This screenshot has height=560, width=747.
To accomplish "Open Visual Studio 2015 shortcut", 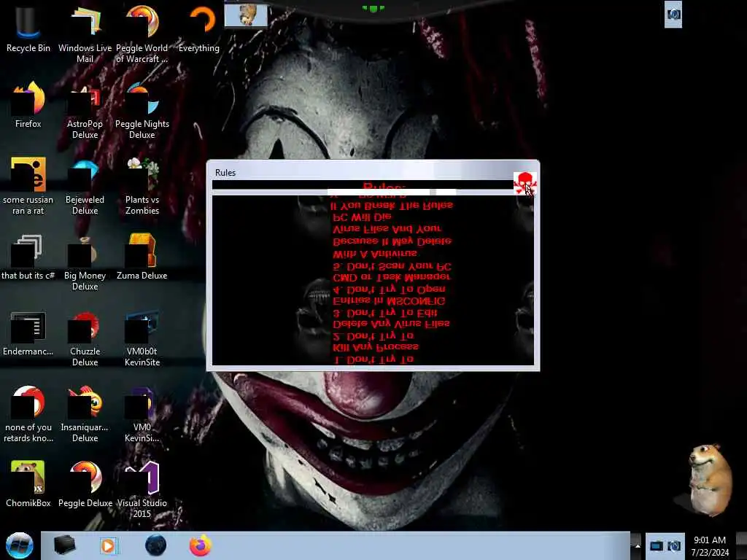I will pyautogui.click(x=142, y=489).
